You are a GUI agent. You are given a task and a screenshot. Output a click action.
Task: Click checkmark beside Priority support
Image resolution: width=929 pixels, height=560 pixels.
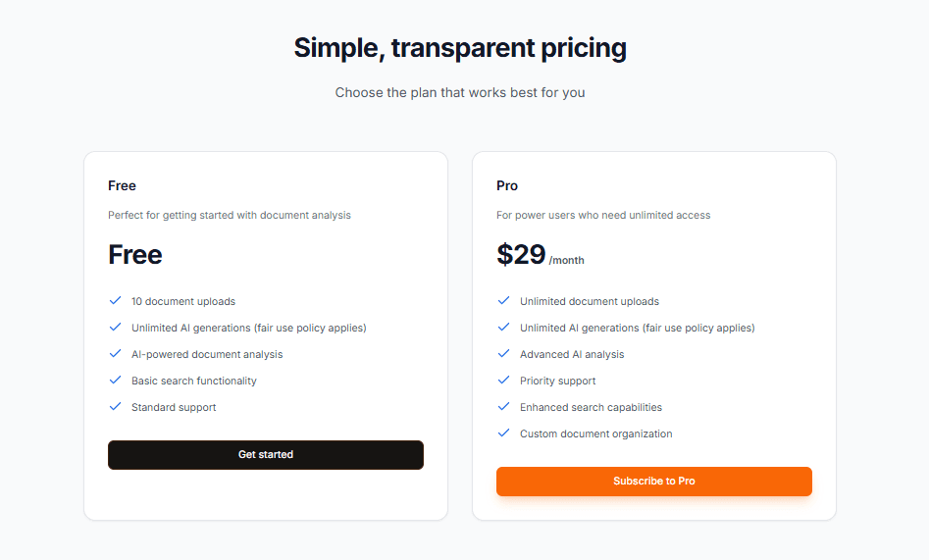coord(503,381)
